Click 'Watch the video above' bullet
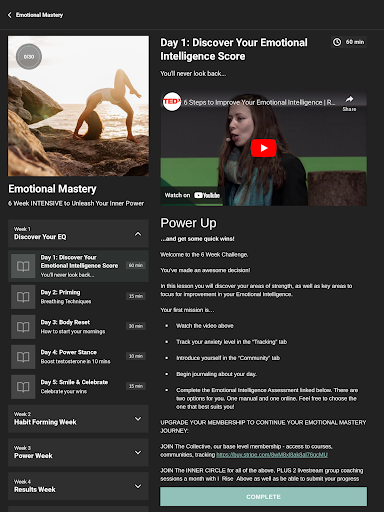The image size is (384, 512). 205,326
